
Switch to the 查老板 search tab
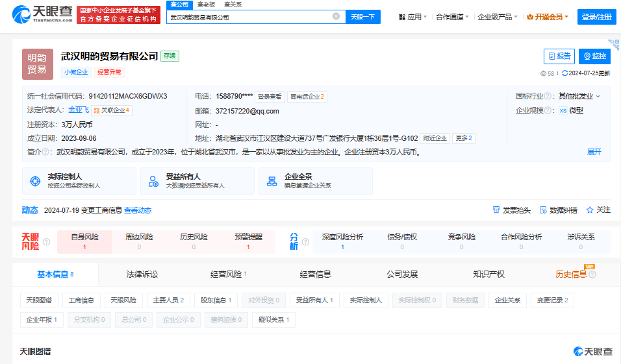[x=206, y=5]
